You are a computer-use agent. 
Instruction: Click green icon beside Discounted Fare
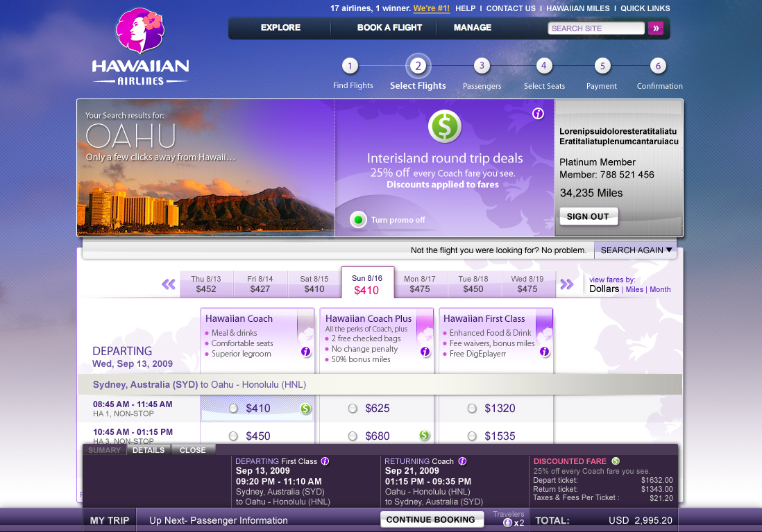(616, 461)
